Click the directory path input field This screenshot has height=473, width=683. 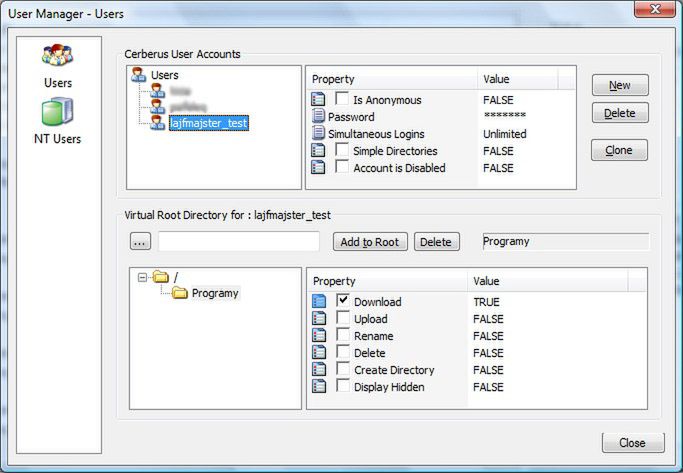click(x=239, y=241)
